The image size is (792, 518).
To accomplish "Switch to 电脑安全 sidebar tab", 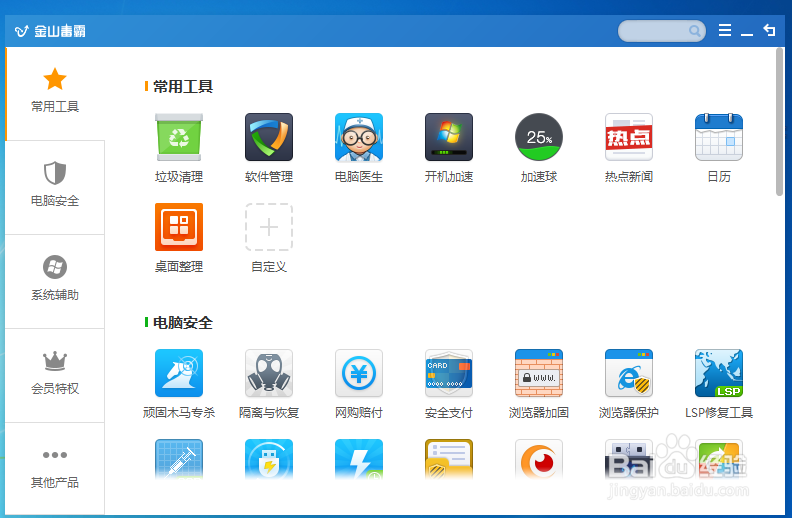I will click(x=55, y=187).
